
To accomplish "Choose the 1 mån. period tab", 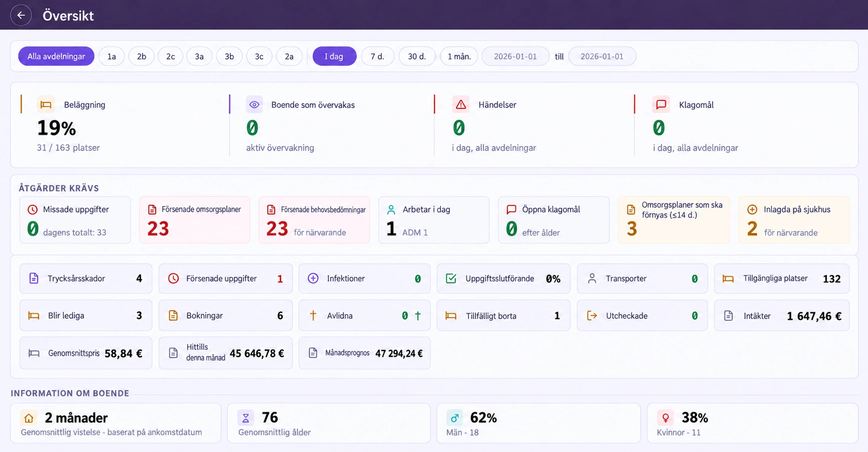I will [x=459, y=56].
